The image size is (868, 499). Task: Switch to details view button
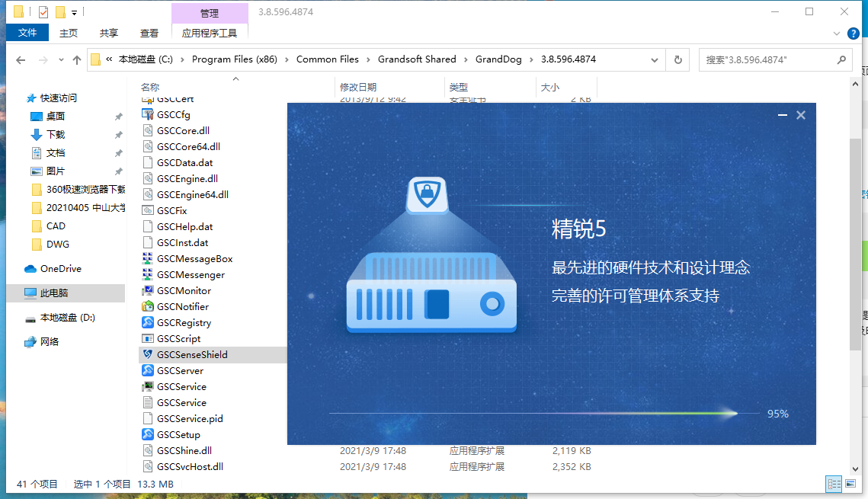(834, 484)
